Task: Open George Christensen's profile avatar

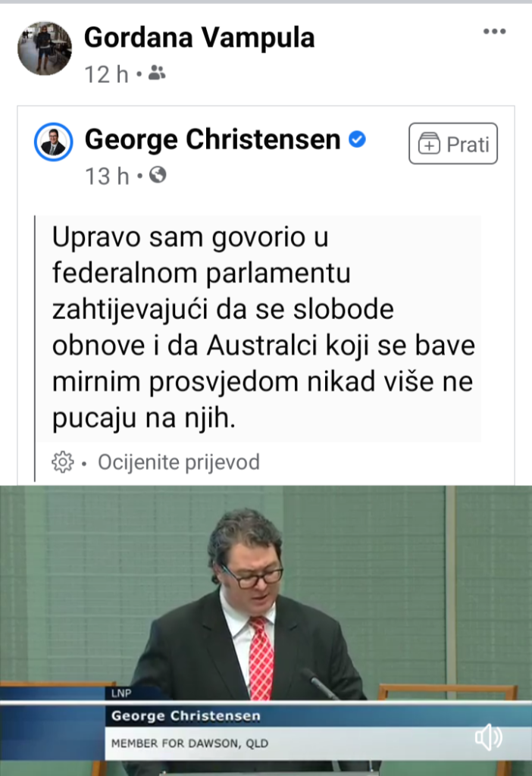Action: click(54, 142)
